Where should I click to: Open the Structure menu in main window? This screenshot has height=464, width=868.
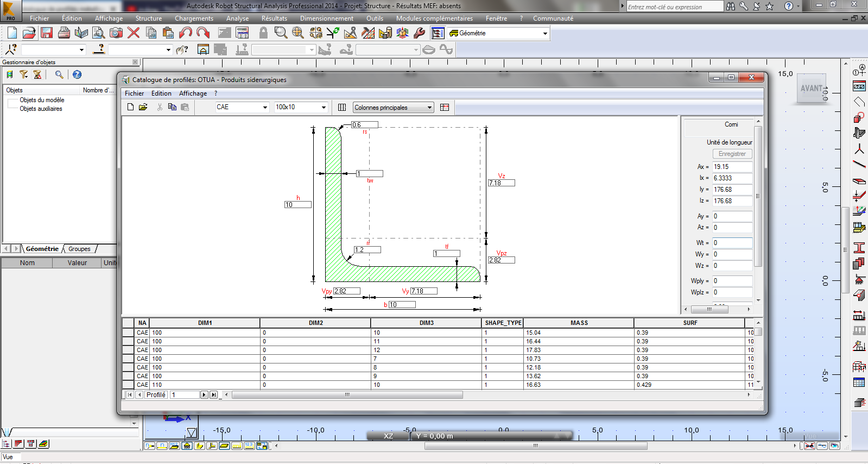pos(149,18)
